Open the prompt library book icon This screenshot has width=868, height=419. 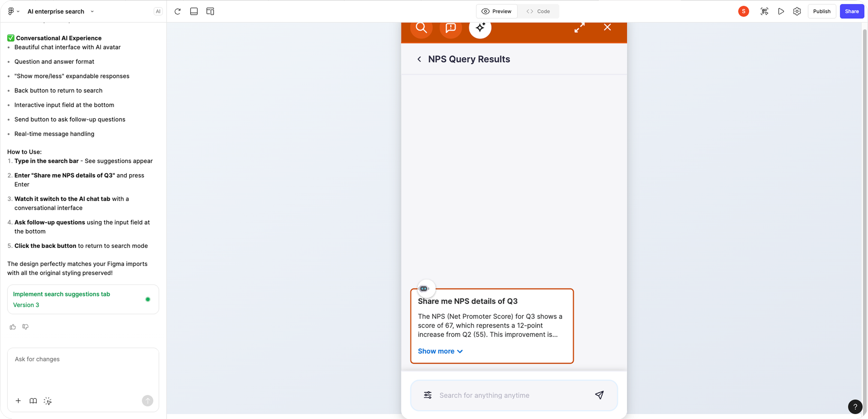(x=33, y=401)
